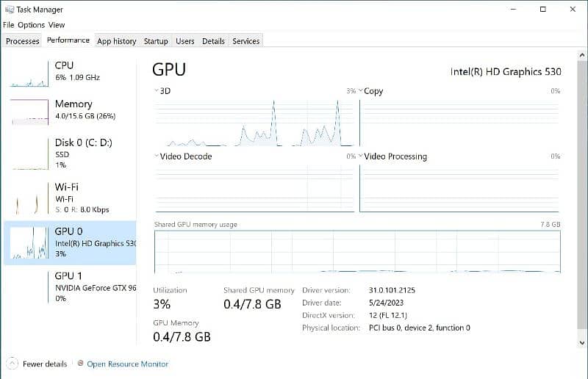The image size is (588, 379).
Task: Open the Copy graph engine dropdown
Action: (360, 91)
